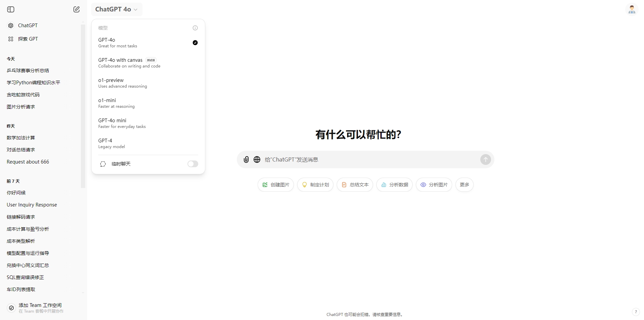Click the globe web search icon
The image size is (644, 320).
(x=257, y=159)
